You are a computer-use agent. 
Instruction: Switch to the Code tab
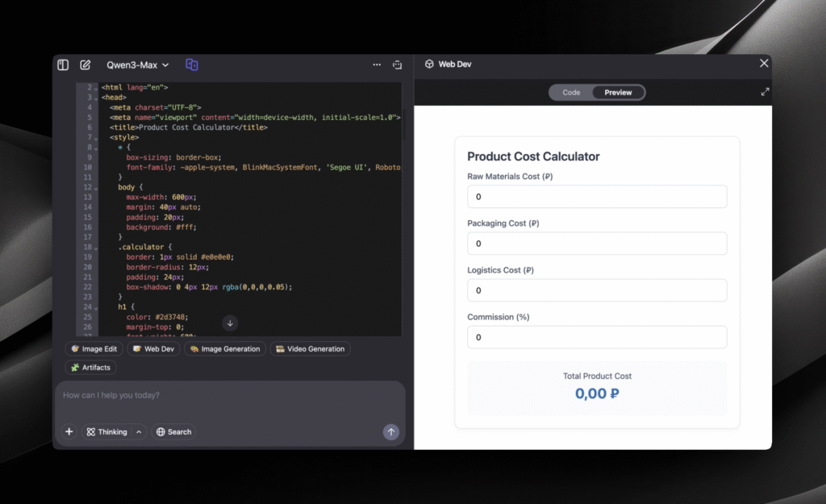(571, 93)
